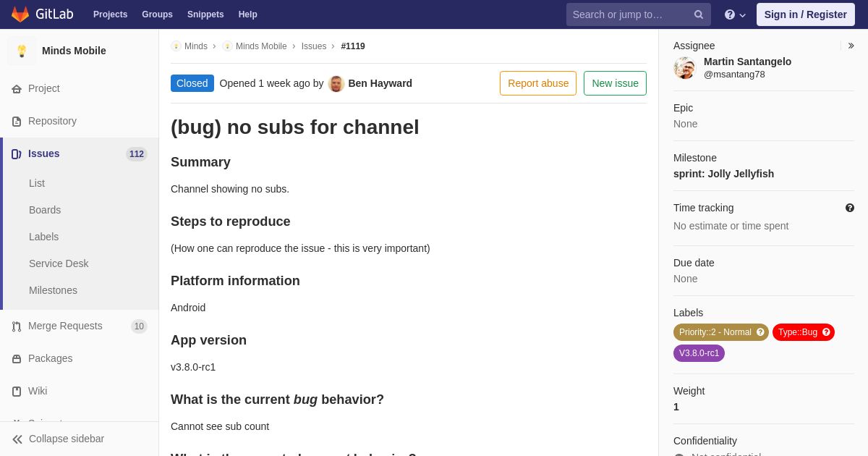Click the Repository file icon

pyautogui.click(x=17, y=122)
